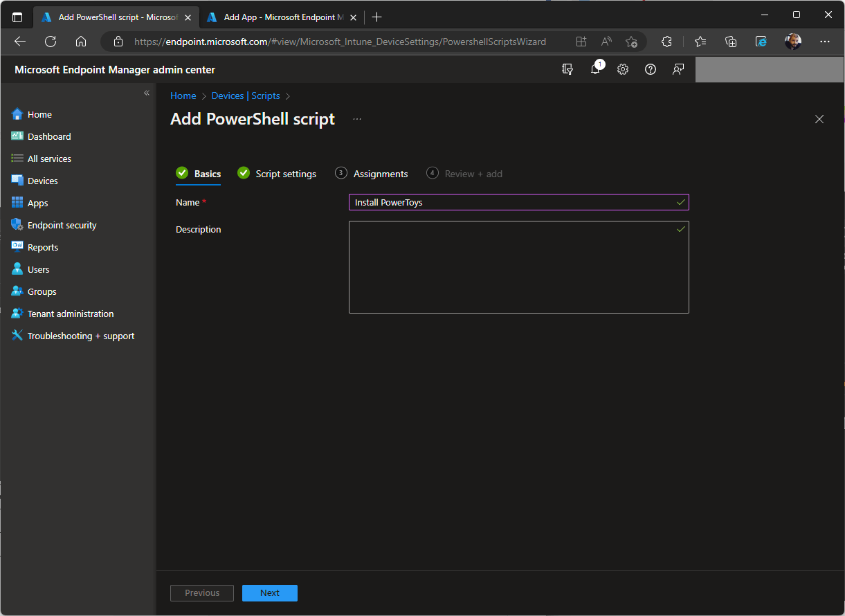Click the apps icon in the address bar
The image size is (845, 616).
coord(581,42)
